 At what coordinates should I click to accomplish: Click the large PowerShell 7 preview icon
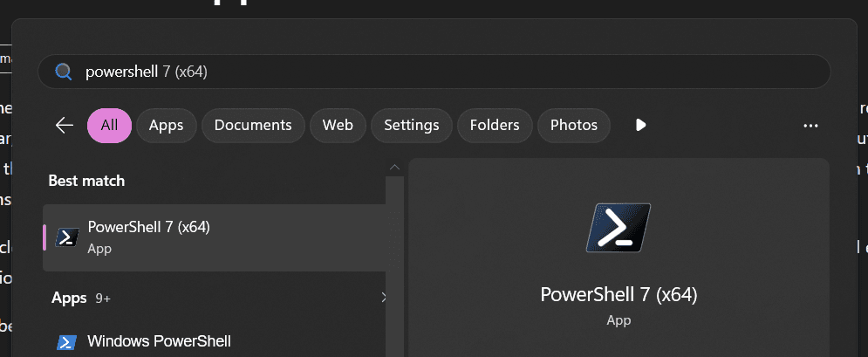click(x=619, y=228)
